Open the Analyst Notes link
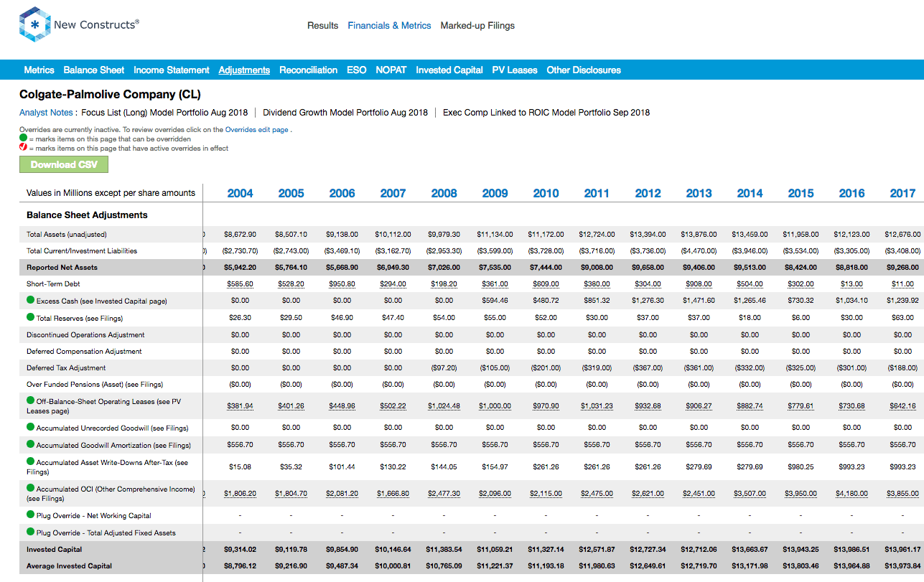The height and width of the screenshot is (582, 924). [x=46, y=112]
